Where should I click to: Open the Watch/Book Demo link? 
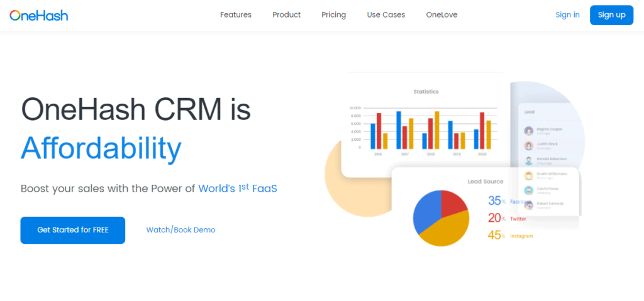[x=180, y=230]
